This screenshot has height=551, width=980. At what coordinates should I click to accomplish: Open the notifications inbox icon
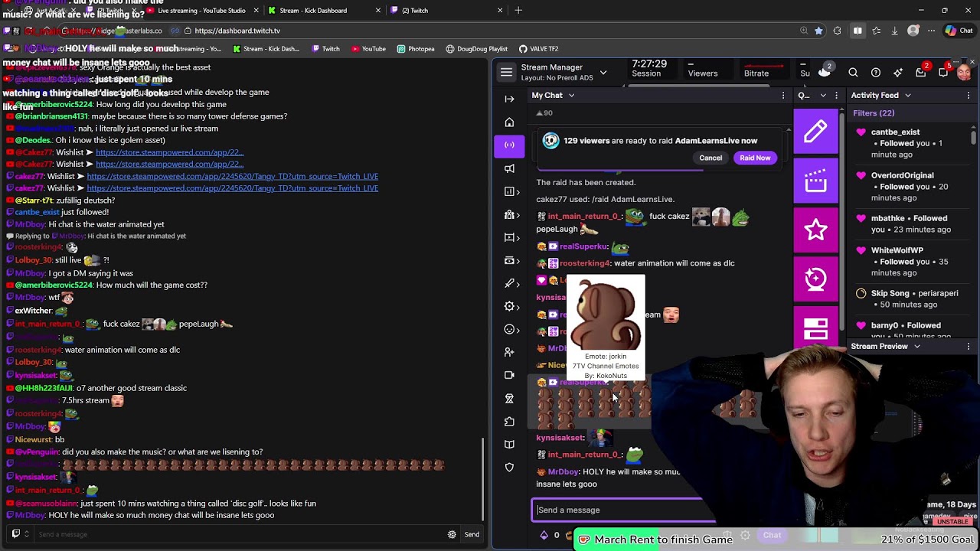pos(921,73)
